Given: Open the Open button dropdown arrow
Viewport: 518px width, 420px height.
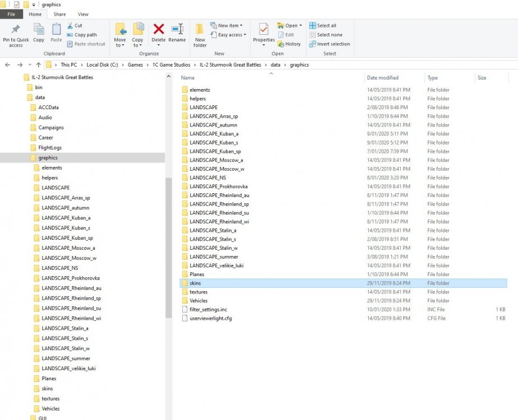Looking at the screenshot, I should click(299, 25).
